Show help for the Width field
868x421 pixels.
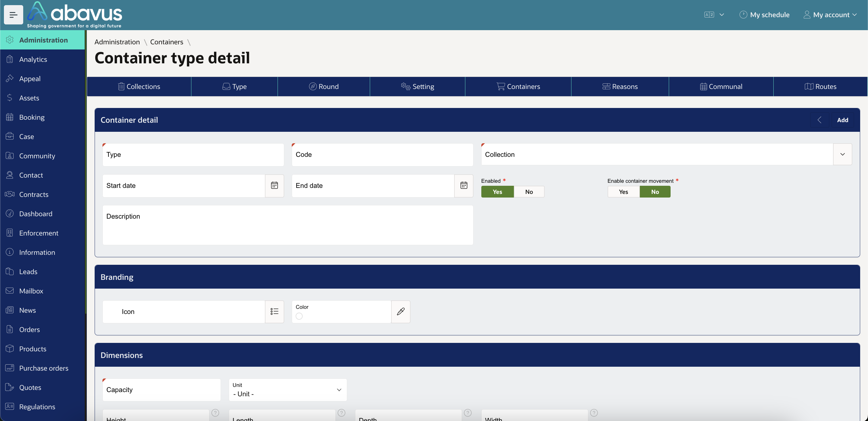[x=594, y=413]
